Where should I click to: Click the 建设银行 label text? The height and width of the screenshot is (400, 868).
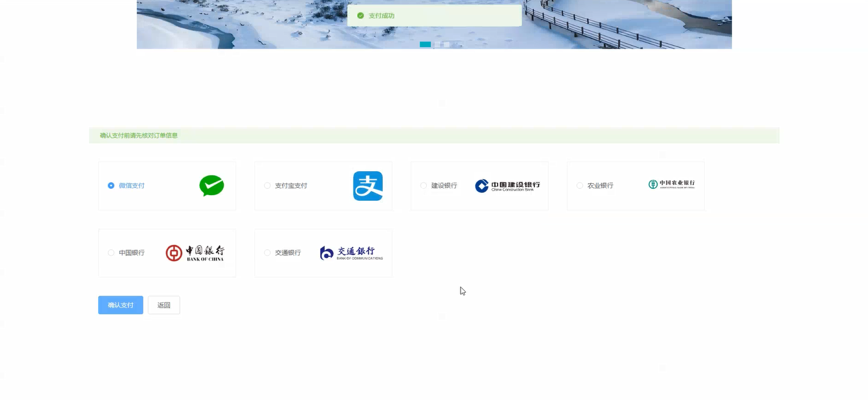point(444,185)
